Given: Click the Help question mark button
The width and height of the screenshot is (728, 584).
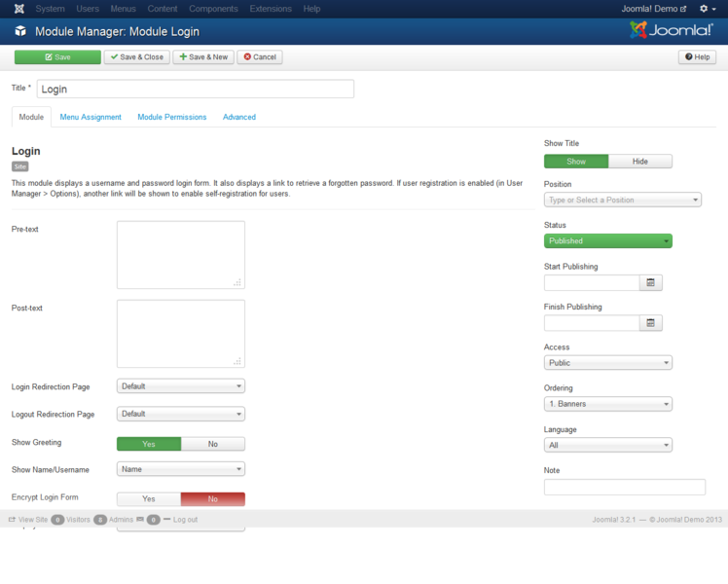Looking at the screenshot, I should coord(697,57).
